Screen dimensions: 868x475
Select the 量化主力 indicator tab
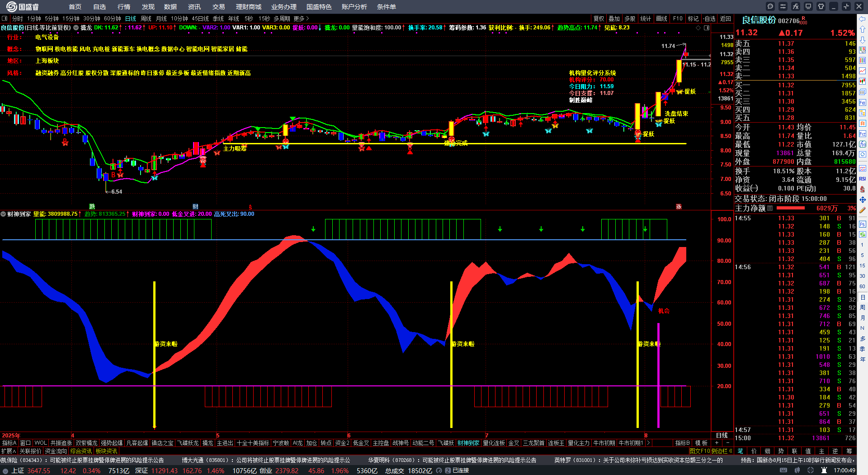pyautogui.click(x=579, y=443)
